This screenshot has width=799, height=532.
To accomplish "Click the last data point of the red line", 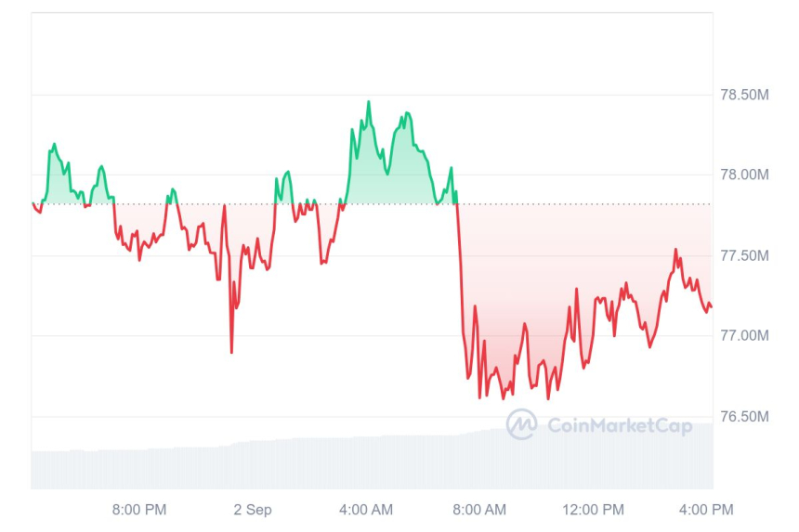I will pos(711,306).
